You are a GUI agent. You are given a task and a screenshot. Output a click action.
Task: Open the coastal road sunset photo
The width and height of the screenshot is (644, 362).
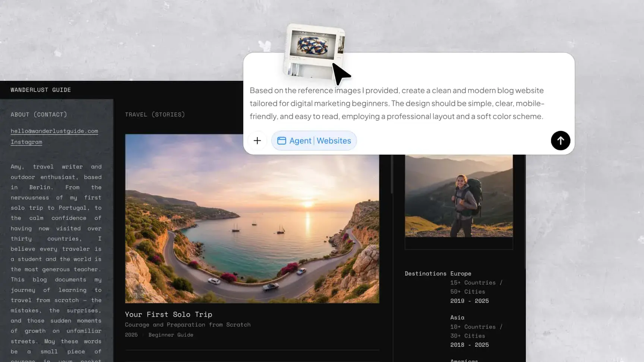coord(252,219)
